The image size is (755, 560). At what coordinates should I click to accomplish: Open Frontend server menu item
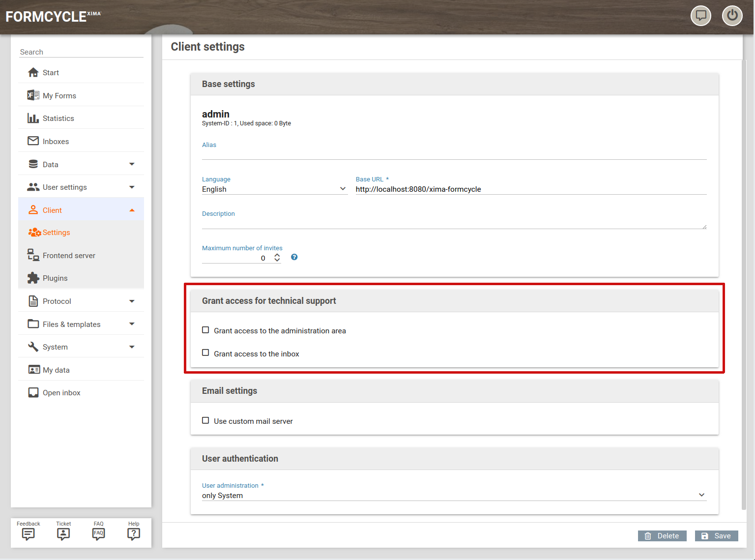(69, 256)
